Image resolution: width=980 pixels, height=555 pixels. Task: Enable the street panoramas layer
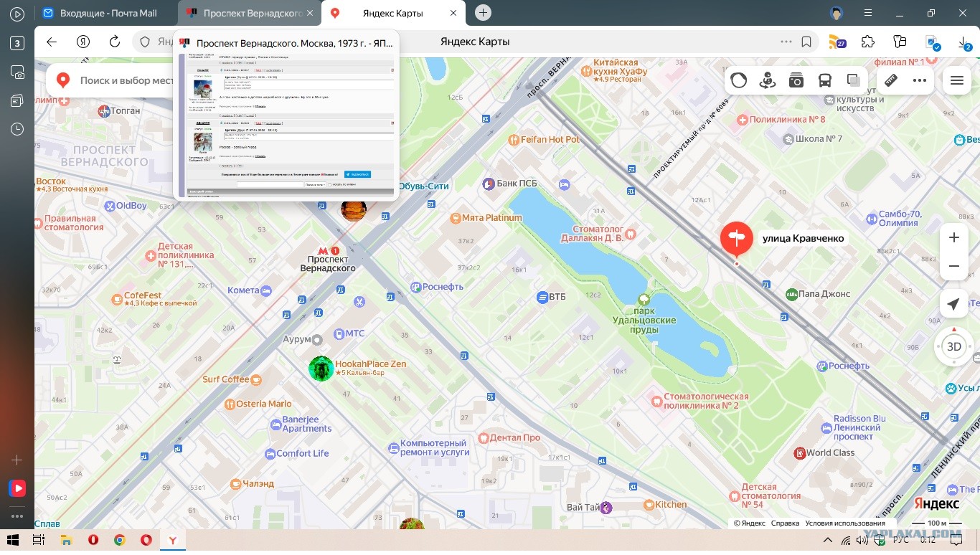point(768,80)
